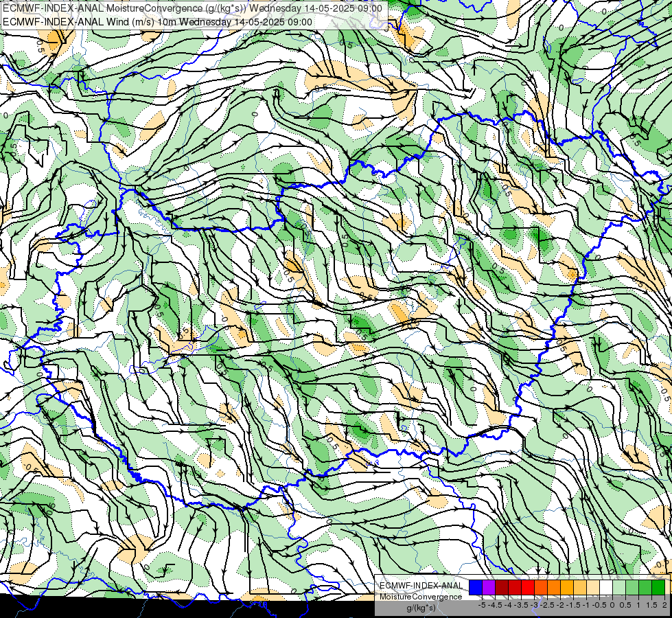This screenshot has height=618, width=672.
Task: Click the MoistureConvergence title line at top
Action: click(x=192, y=8)
